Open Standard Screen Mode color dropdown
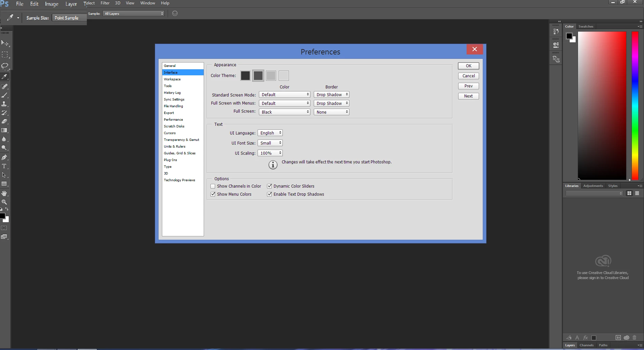644x350 pixels. tap(284, 95)
